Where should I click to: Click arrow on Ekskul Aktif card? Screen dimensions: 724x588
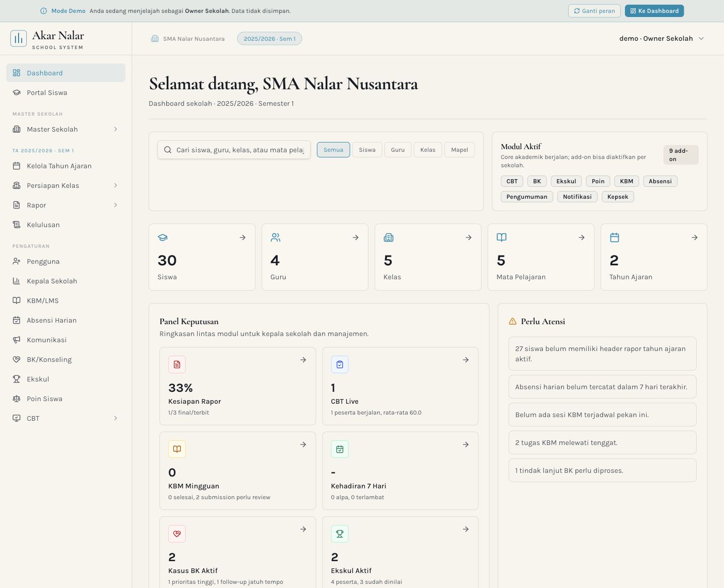coord(466,529)
